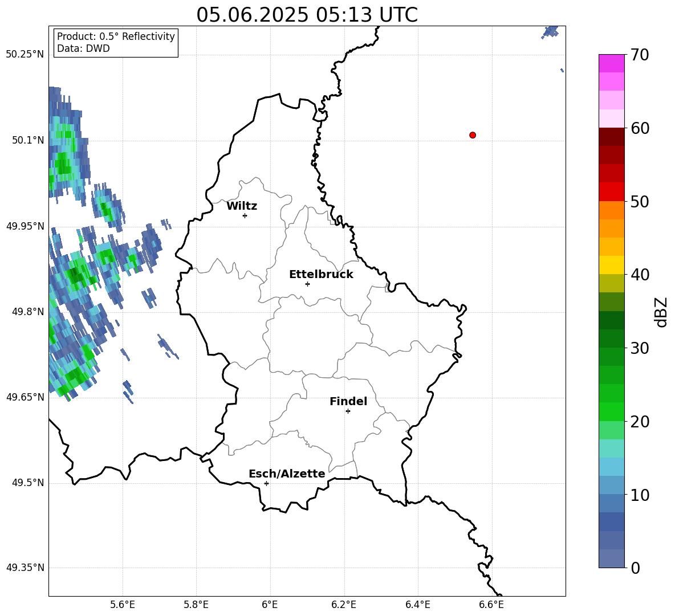Click the Esch/Alzette station cross marker
Screen dimensions: 675x616
(x=266, y=483)
